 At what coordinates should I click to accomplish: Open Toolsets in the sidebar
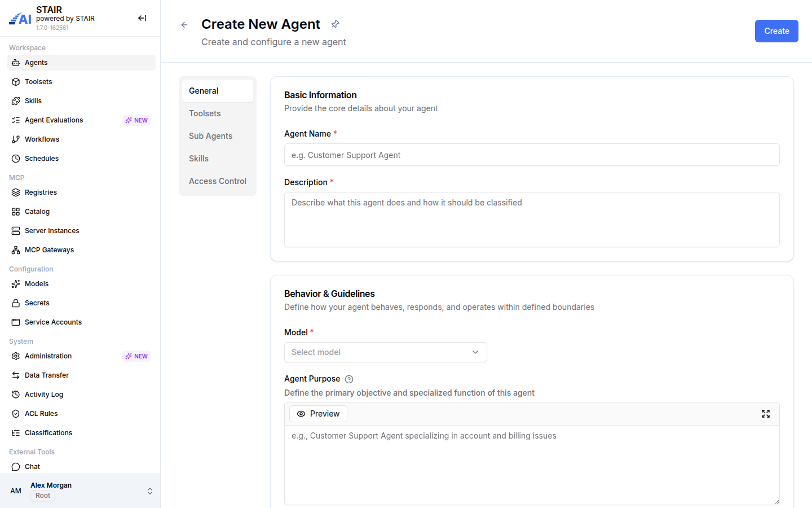[x=81, y=82]
